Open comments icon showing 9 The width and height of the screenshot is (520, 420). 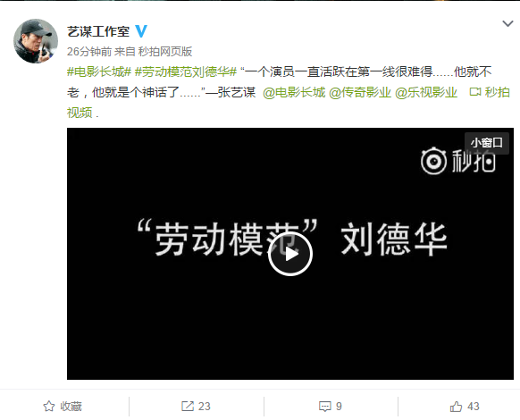(324, 407)
